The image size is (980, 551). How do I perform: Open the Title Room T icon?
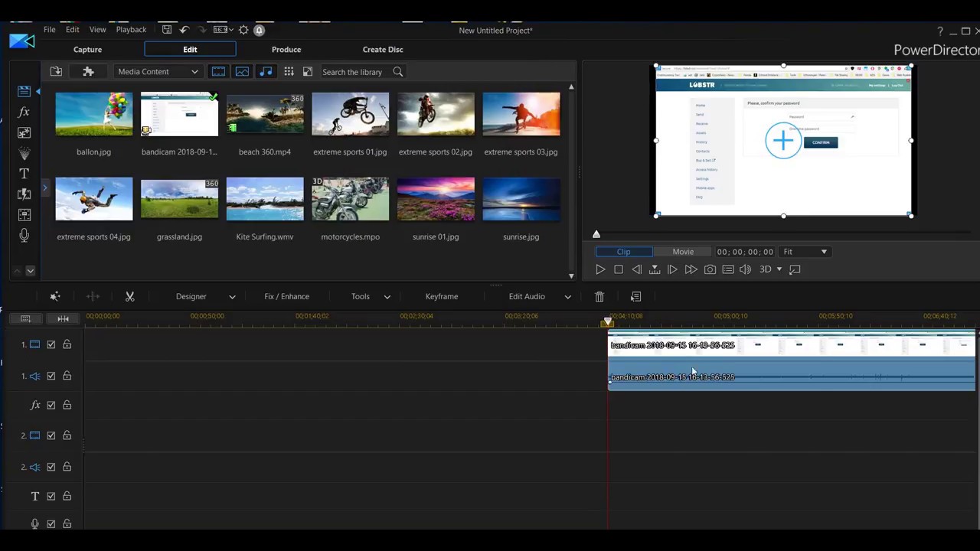pos(24,174)
